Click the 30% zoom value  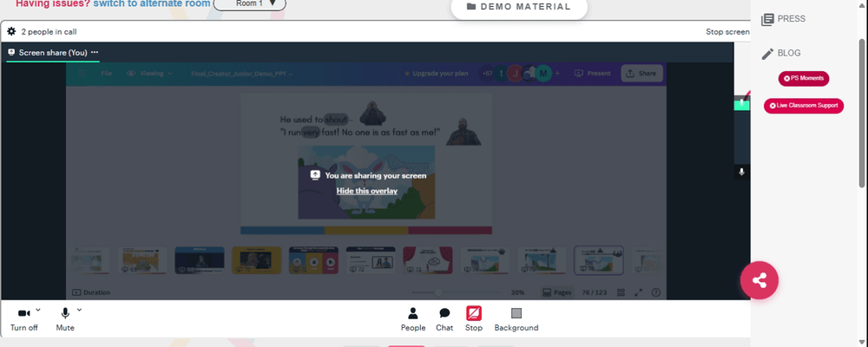coord(517,292)
